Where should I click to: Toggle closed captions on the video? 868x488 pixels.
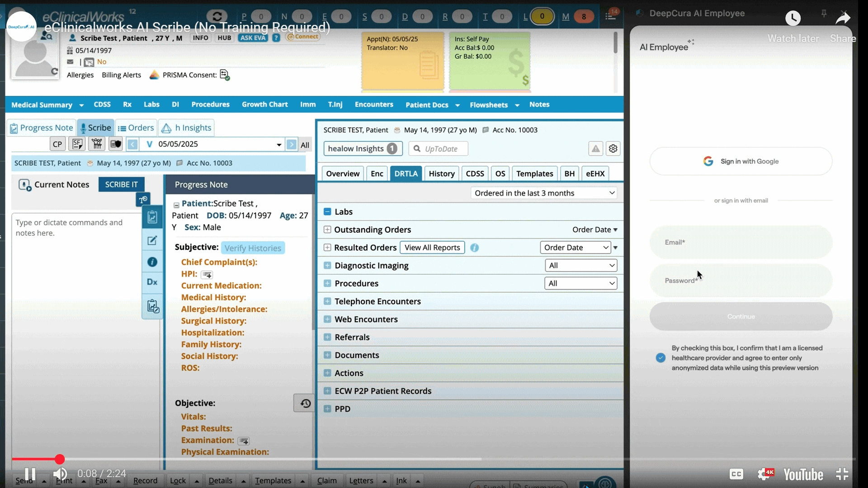click(x=736, y=474)
